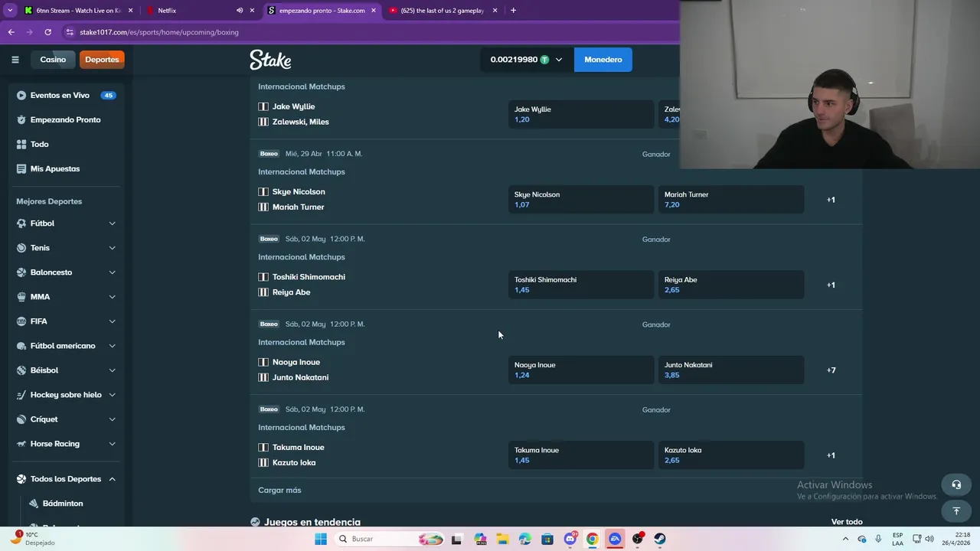Screen dimensions: 980x551
Task: Switch to the Netflix browser tab
Action: [201, 11]
